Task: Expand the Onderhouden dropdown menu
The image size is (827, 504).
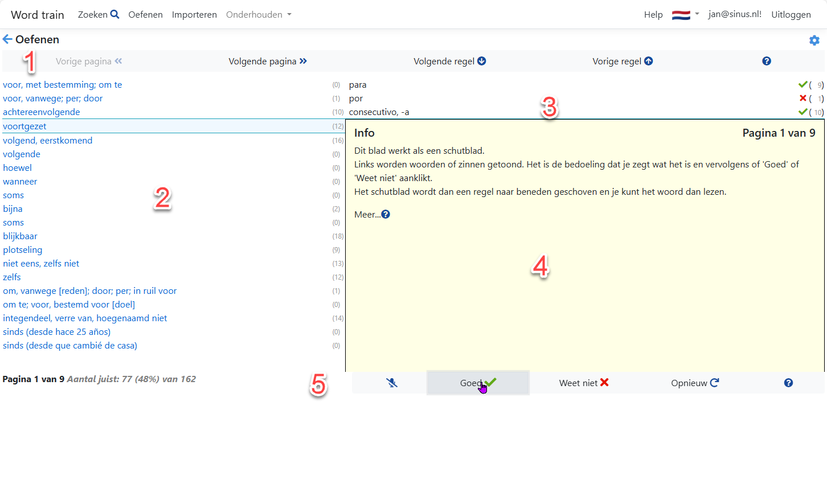Action: (259, 15)
